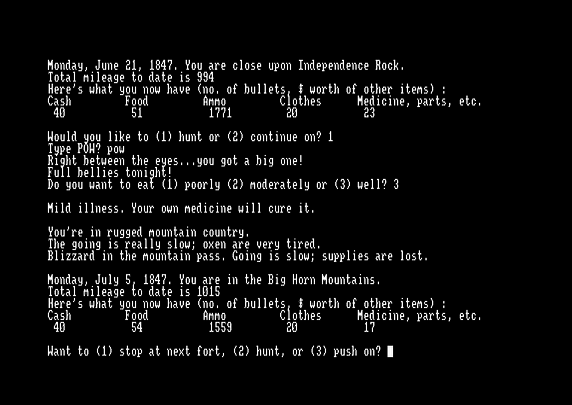Click the 'Type POW? pow' line

(86, 149)
